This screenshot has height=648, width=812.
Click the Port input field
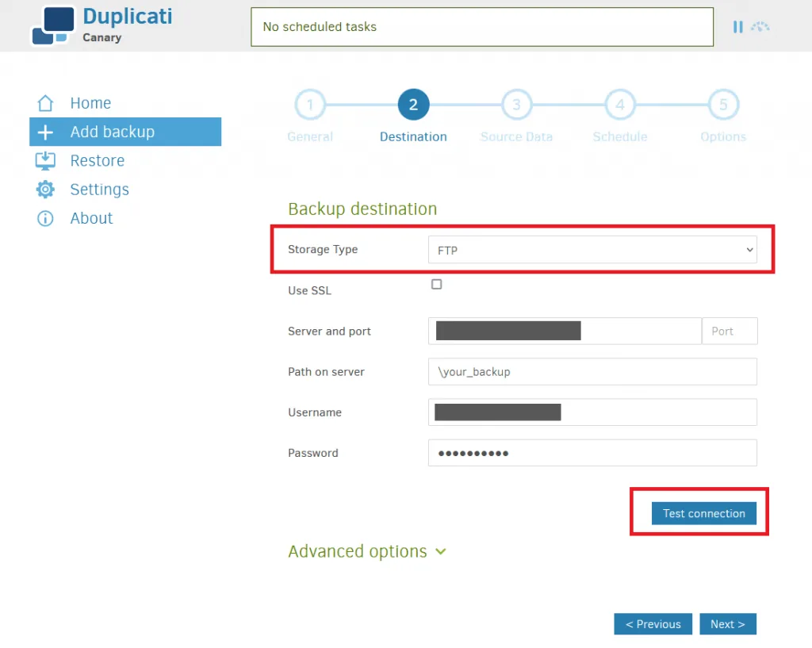click(x=729, y=331)
